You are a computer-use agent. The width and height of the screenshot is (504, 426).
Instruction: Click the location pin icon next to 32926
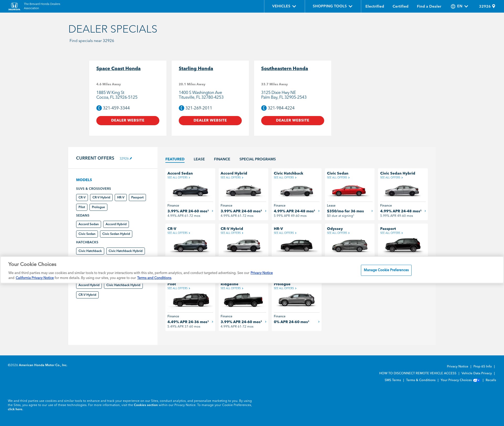coord(494,6)
